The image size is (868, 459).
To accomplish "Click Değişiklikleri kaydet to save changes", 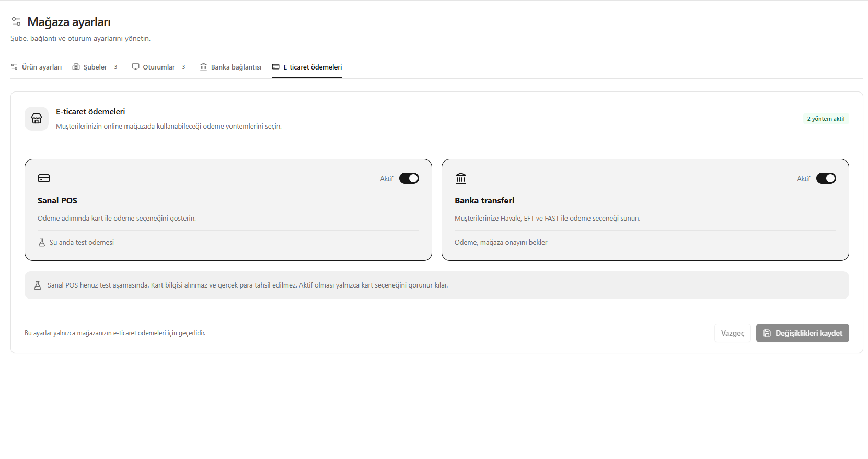I will [803, 333].
